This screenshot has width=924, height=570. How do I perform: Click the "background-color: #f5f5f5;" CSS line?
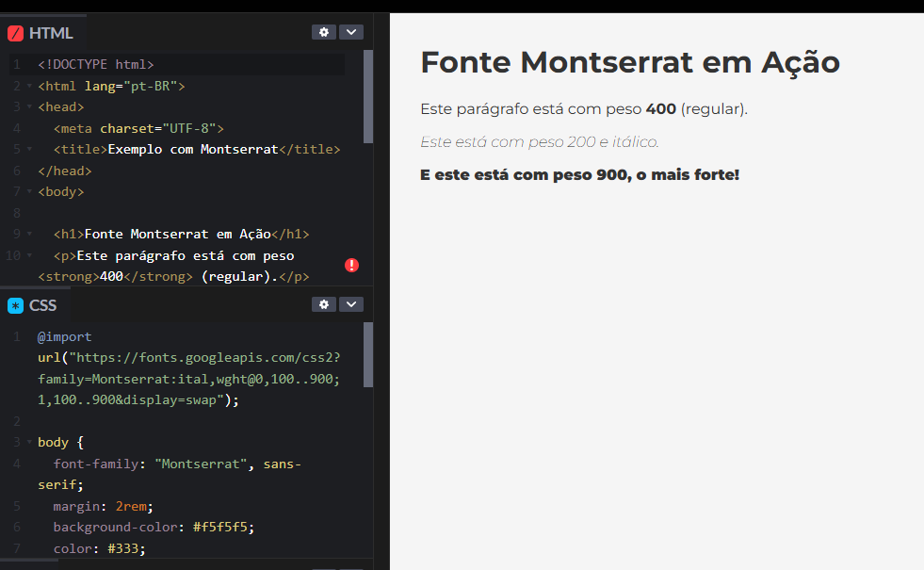[x=154, y=527]
